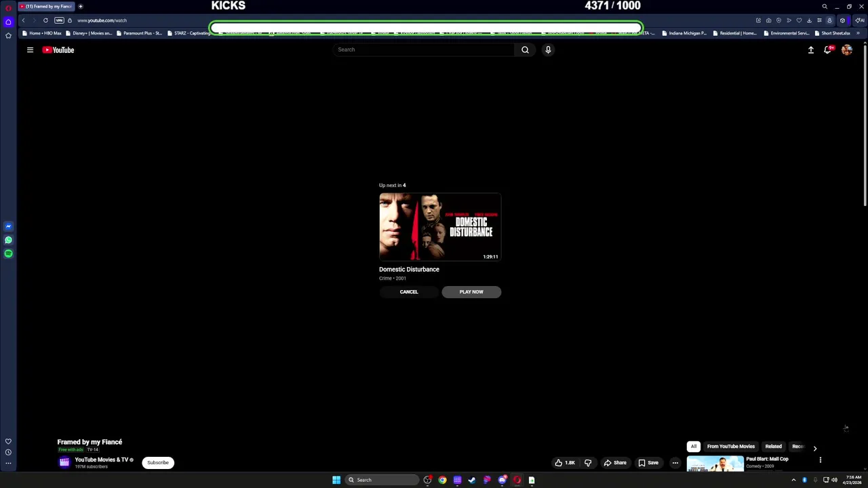Open the Residential | Home bookmark

click(x=734, y=33)
